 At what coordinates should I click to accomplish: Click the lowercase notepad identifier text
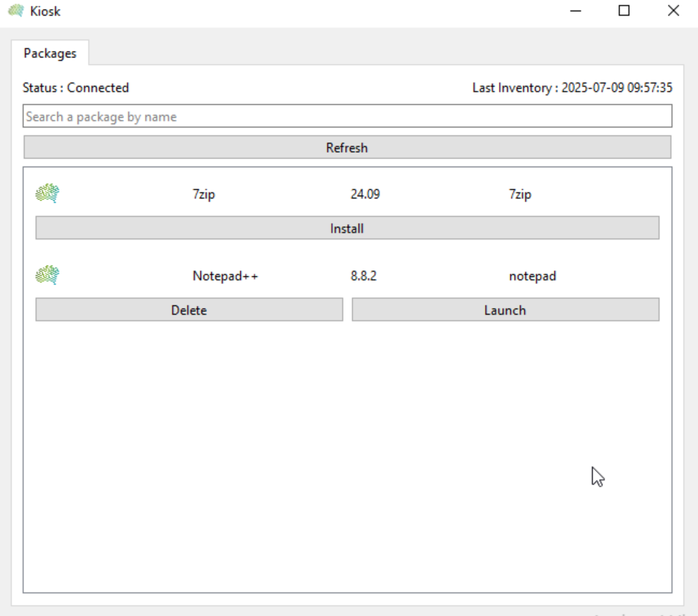pos(532,276)
